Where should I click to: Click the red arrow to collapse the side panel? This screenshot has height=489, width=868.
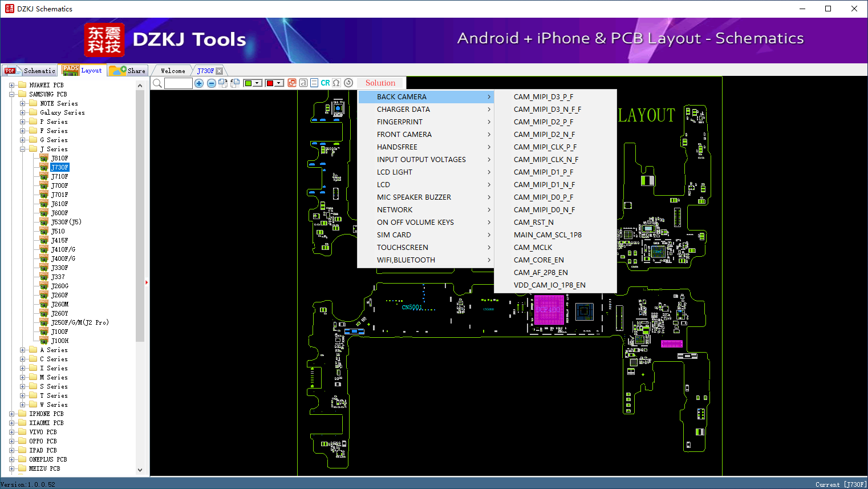tap(147, 282)
